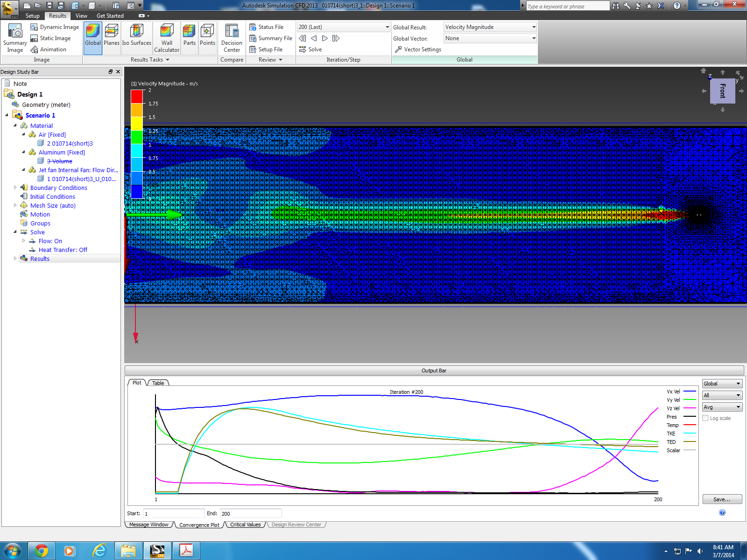Click the home view icon near the ViewCube
Screen dimensions: 747x560
[x=703, y=71]
